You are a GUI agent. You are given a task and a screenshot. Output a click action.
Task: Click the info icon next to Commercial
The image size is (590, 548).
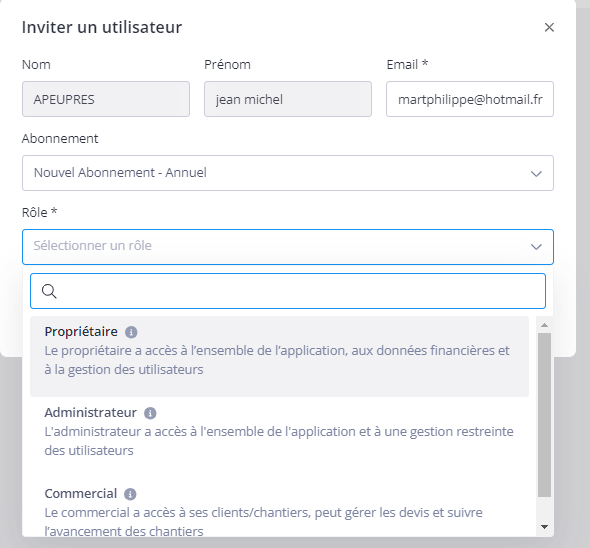point(130,494)
